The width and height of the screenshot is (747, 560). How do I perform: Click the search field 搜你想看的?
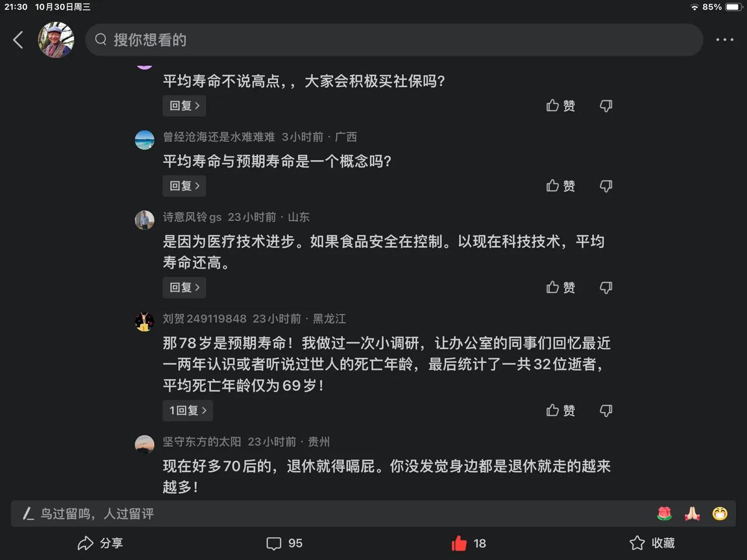pyautogui.click(x=394, y=40)
